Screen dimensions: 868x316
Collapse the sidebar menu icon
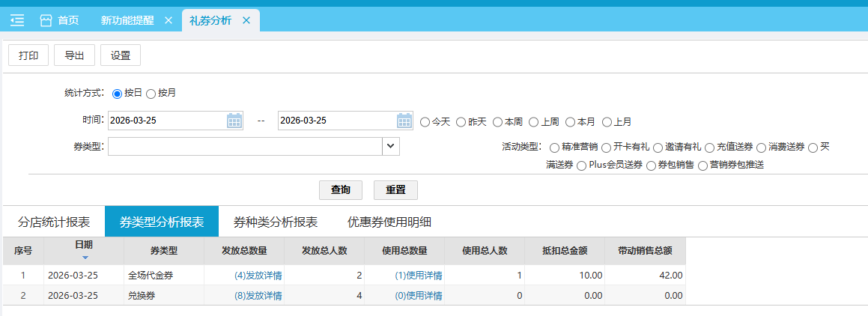pyautogui.click(x=17, y=20)
